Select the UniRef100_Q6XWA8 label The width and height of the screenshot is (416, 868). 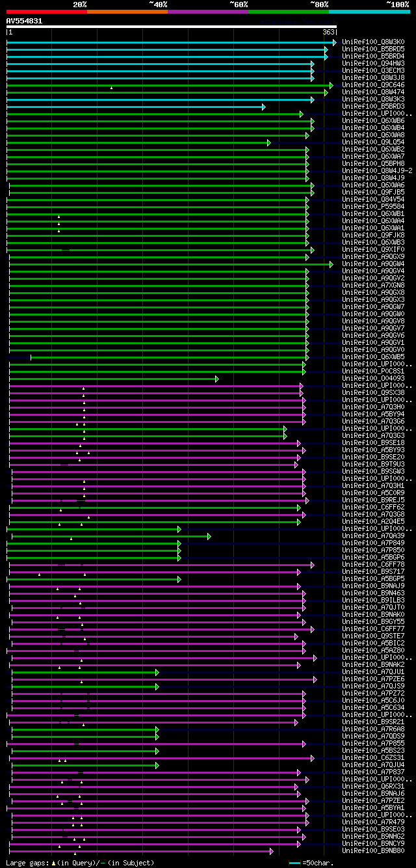pos(374,135)
